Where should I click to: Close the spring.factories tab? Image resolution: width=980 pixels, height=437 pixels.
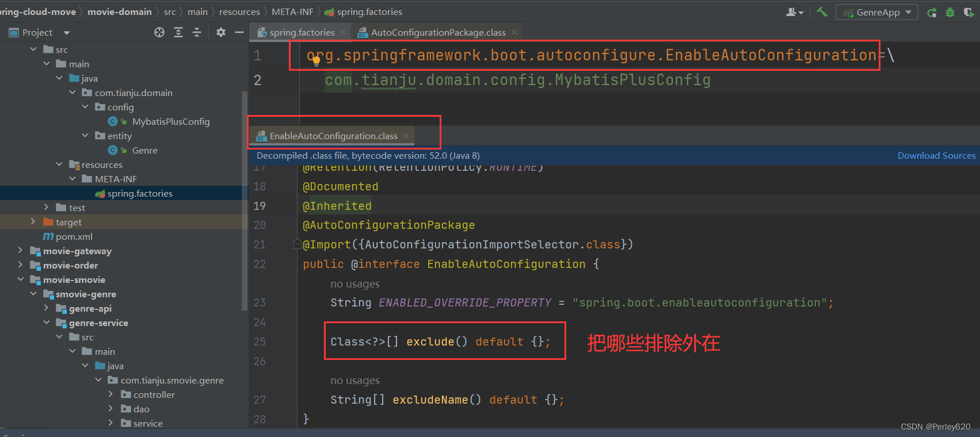pos(343,32)
